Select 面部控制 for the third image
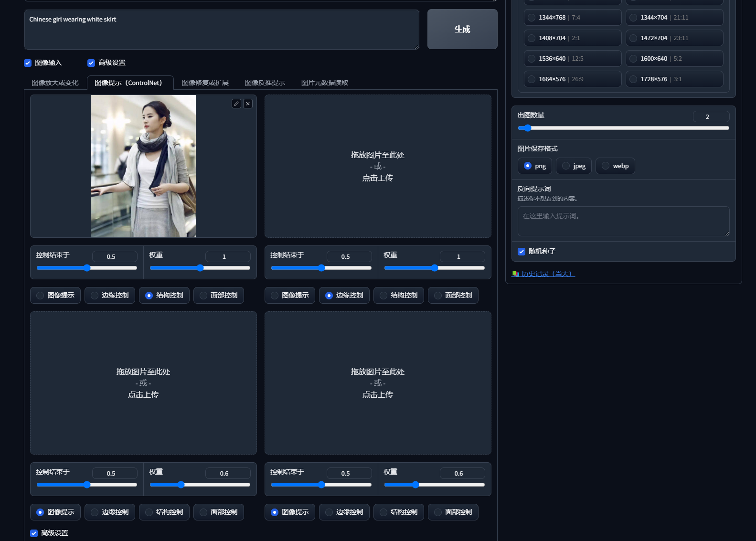The width and height of the screenshot is (756, 541). [x=219, y=512]
